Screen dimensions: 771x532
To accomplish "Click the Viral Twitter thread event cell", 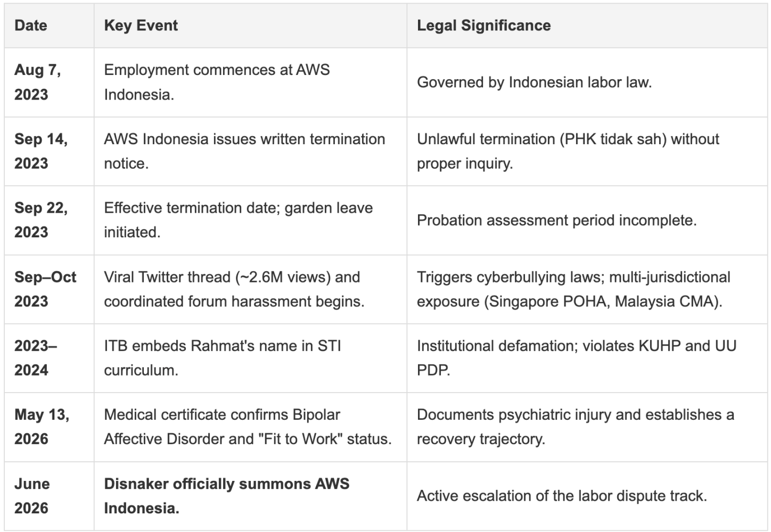I will (250, 289).
